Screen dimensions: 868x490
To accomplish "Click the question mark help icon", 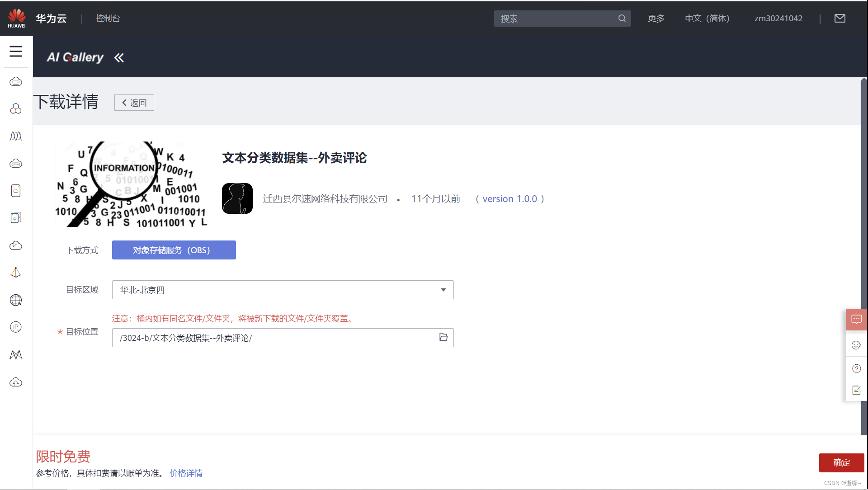I will [856, 368].
